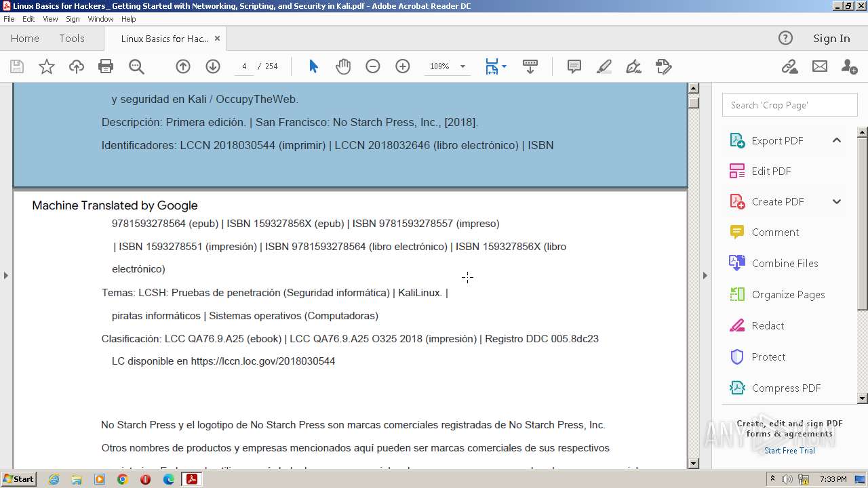868x488 pixels.
Task: Open the Edit menu
Action: pos(28,19)
